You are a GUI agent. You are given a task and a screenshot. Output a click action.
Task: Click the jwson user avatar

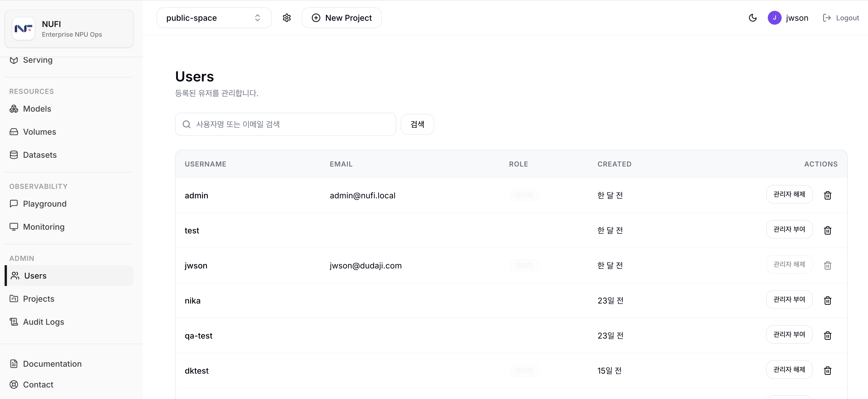point(774,18)
